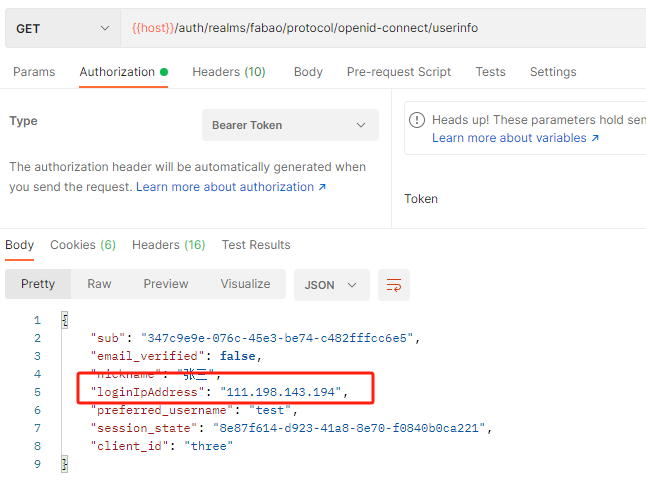Switch to the Params tab
Viewport: 646px width, 481px height.
tap(34, 72)
